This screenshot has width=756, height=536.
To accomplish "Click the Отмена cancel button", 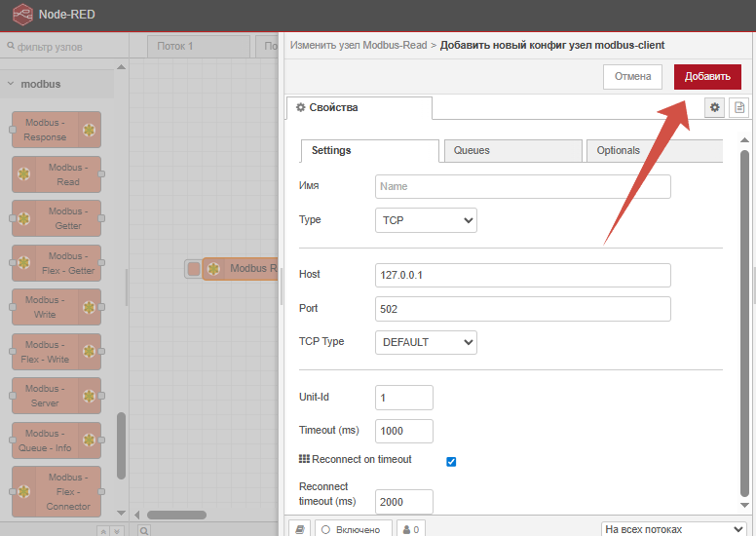I will click(631, 77).
